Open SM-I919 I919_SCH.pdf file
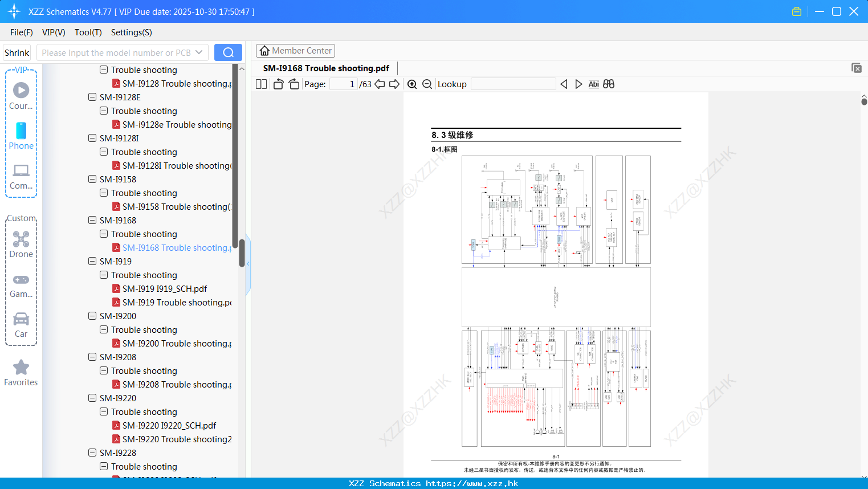This screenshot has height=489, width=868. coord(160,289)
